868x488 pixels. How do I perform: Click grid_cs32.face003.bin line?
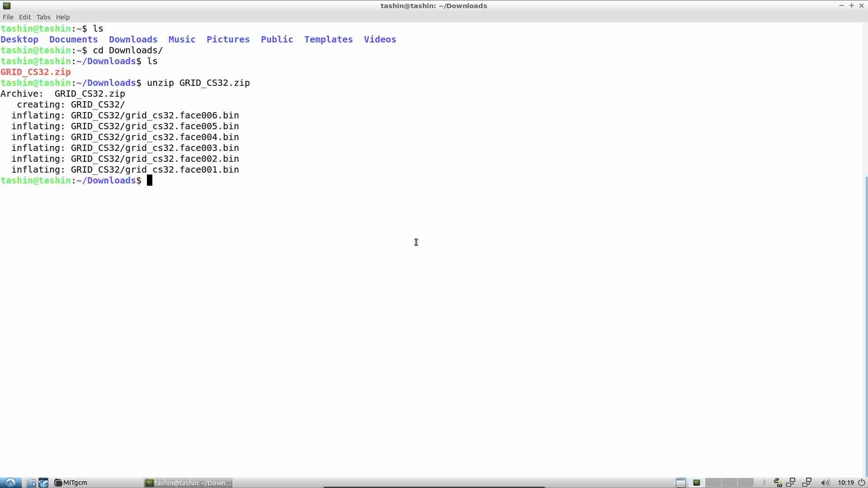(x=125, y=148)
